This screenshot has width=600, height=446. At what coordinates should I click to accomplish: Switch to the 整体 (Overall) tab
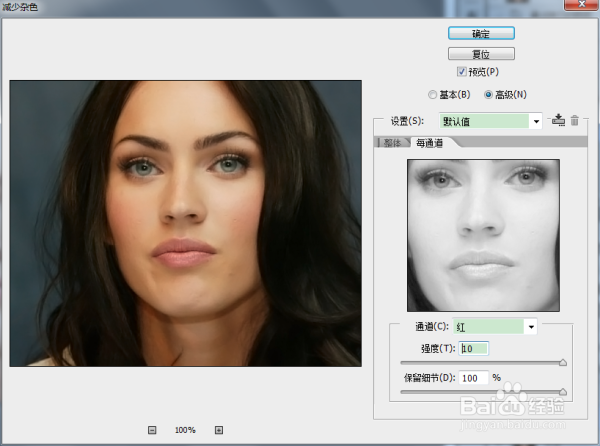(x=392, y=143)
